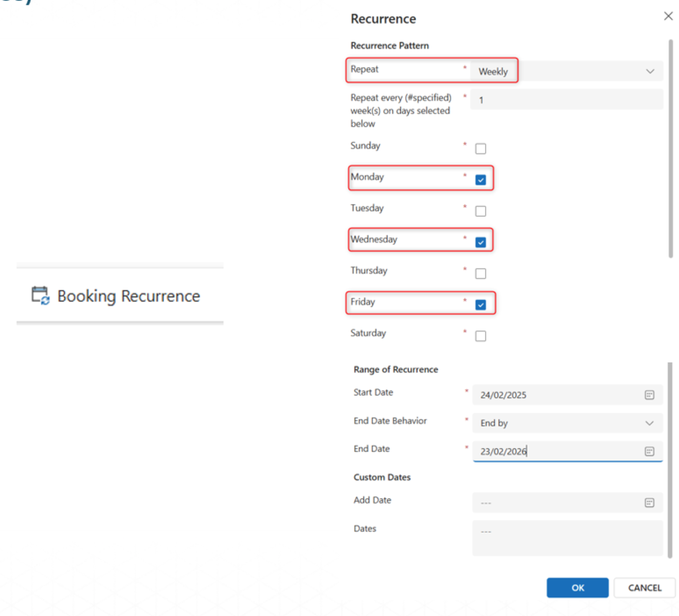Open the End Date calendar picker icon
The height and width of the screenshot is (616, 679).
pos(649,451)
